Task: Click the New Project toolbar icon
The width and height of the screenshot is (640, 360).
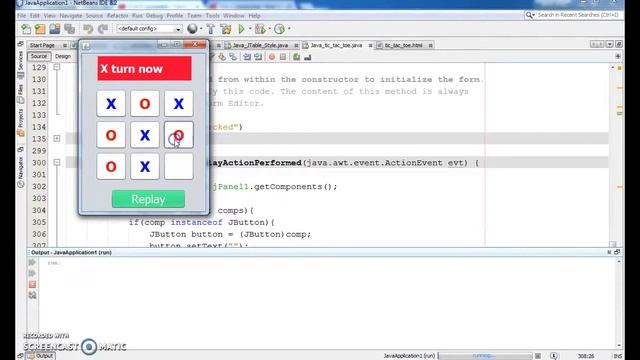Action: click(40, 29)
